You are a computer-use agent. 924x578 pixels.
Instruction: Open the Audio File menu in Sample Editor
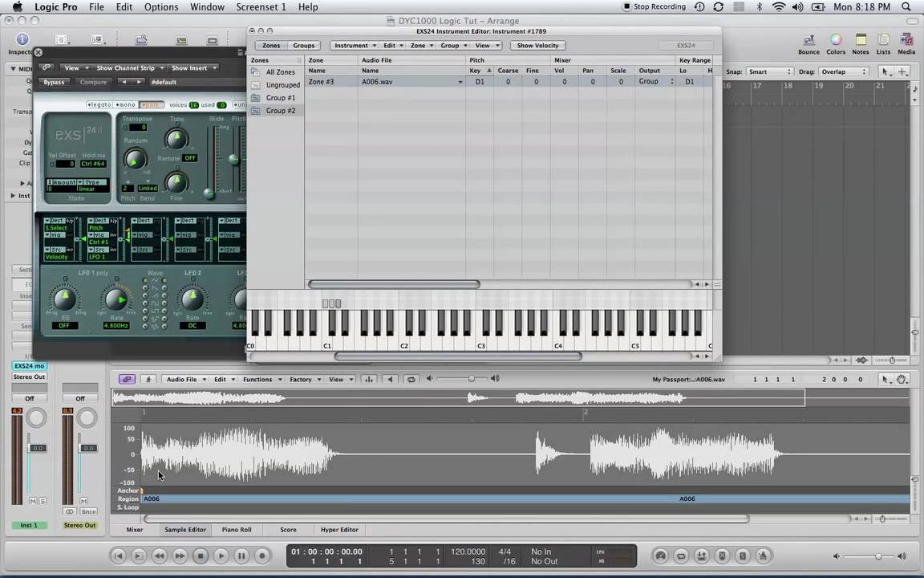(x=185, y=379)
